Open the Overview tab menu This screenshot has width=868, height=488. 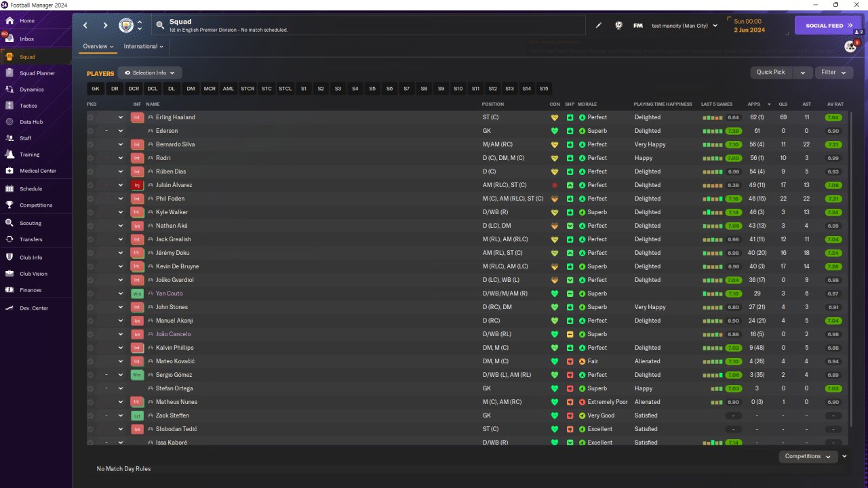98,47
